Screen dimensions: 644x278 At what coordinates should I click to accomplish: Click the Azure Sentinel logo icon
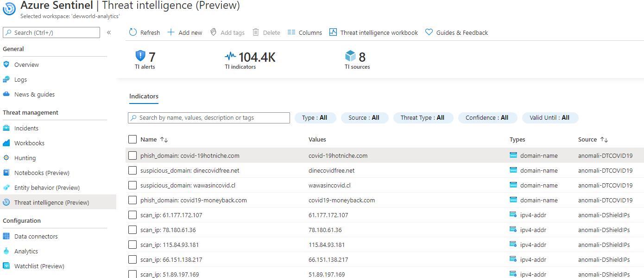coord(10,9)
